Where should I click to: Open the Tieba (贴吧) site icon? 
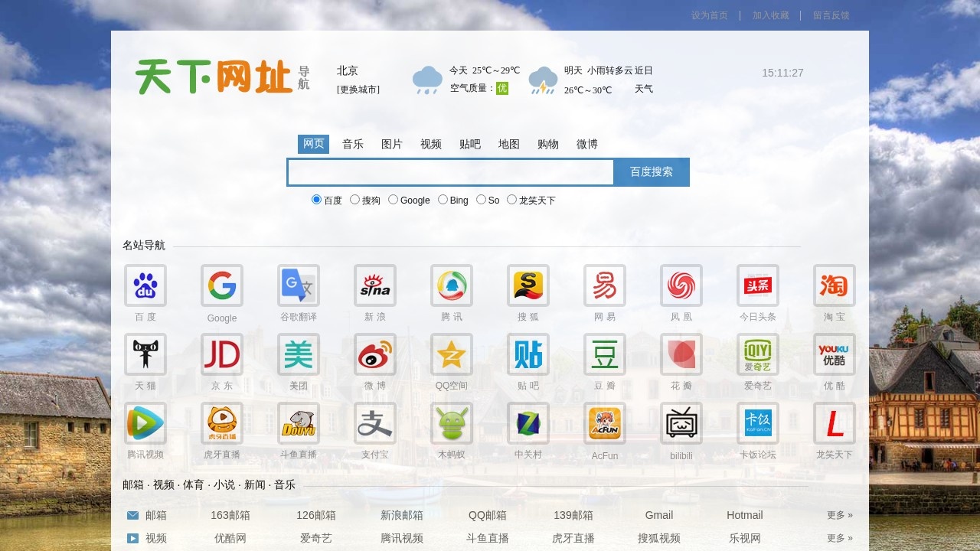coord(528,354)
